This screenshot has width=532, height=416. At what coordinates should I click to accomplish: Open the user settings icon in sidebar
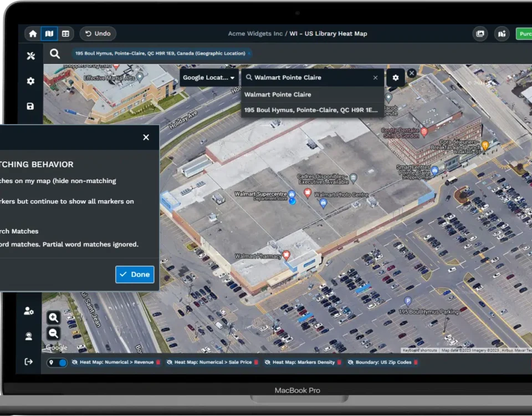[x=29, y=311]
